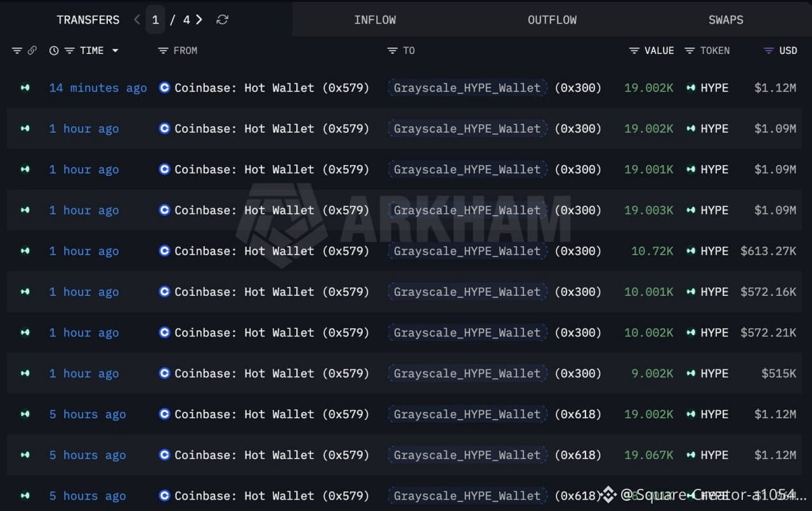
Task: Select the page number field showing 1
Action: point(155,20)
